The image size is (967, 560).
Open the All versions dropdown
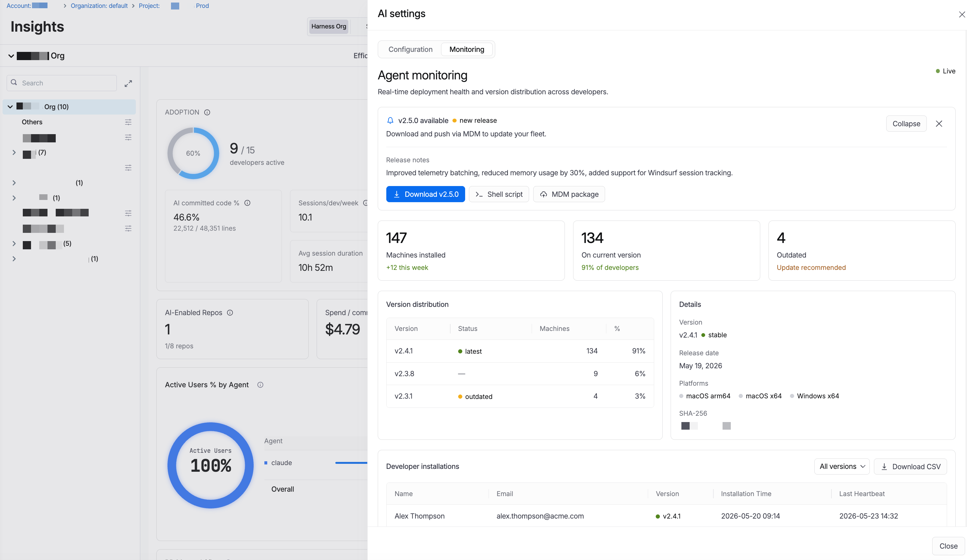click(842, 466)
